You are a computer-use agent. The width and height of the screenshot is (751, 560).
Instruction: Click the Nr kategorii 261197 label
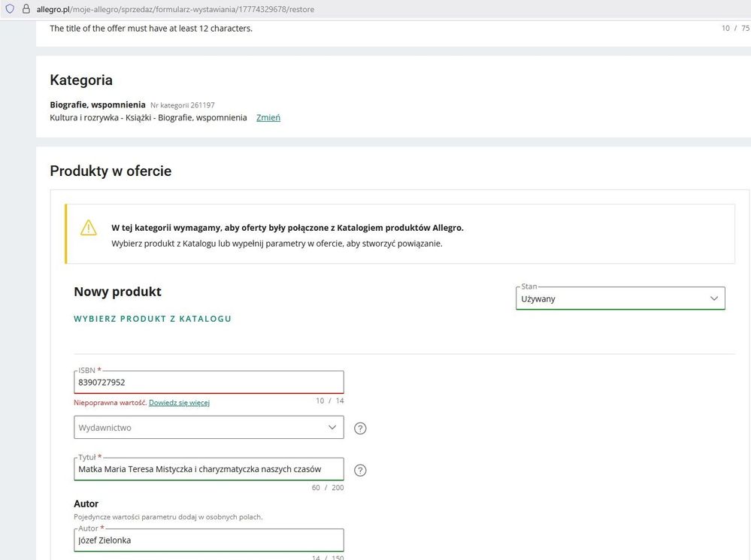[x=182, y=105]
